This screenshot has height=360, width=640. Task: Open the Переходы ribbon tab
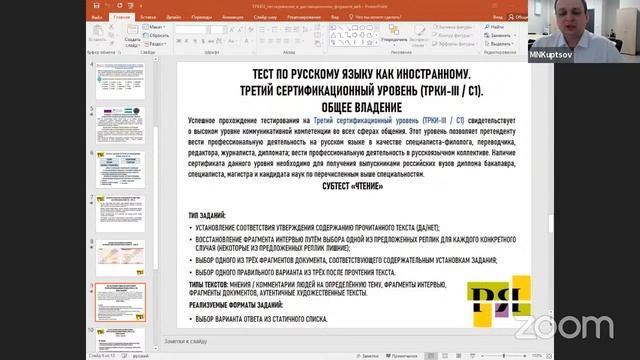pos(202,17)
